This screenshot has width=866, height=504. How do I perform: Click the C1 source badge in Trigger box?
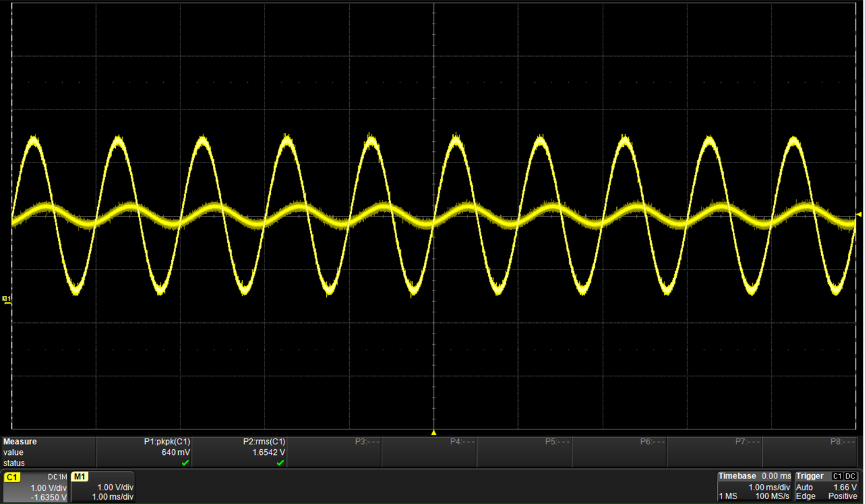(837, 476)
